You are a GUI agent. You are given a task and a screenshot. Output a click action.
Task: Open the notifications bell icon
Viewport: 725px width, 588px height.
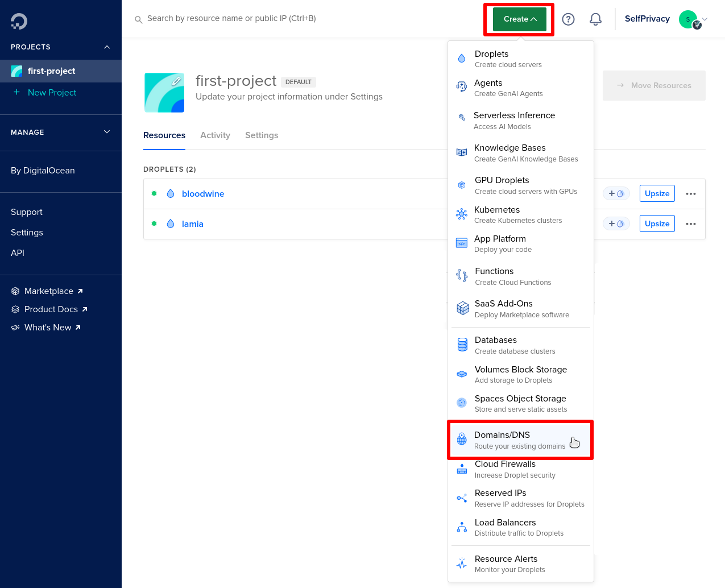coord(595,19)
